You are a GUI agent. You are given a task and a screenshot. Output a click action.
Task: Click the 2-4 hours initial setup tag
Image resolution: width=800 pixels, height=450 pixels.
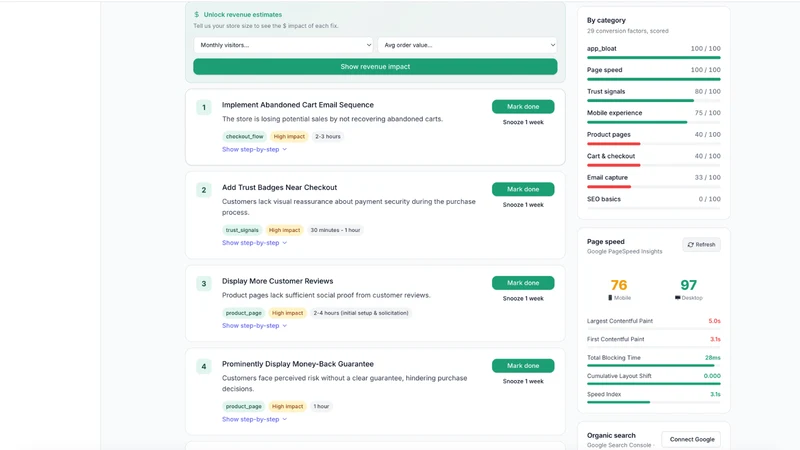[x=361, y=313]
